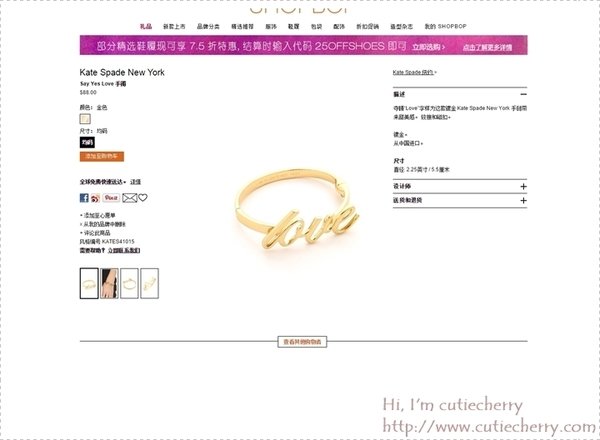Open the 我的 SHOPBOP menu
Screen dimensions: 600x440
445,26
